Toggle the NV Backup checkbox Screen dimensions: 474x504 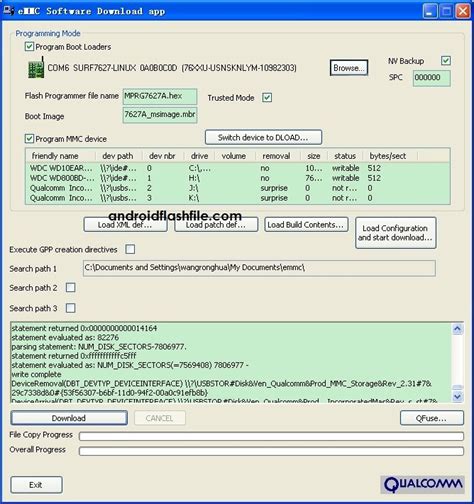coord(446,60)
